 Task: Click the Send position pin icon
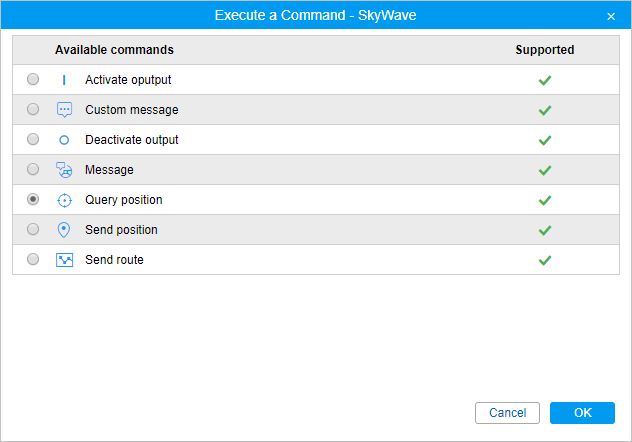pos(64,230)
